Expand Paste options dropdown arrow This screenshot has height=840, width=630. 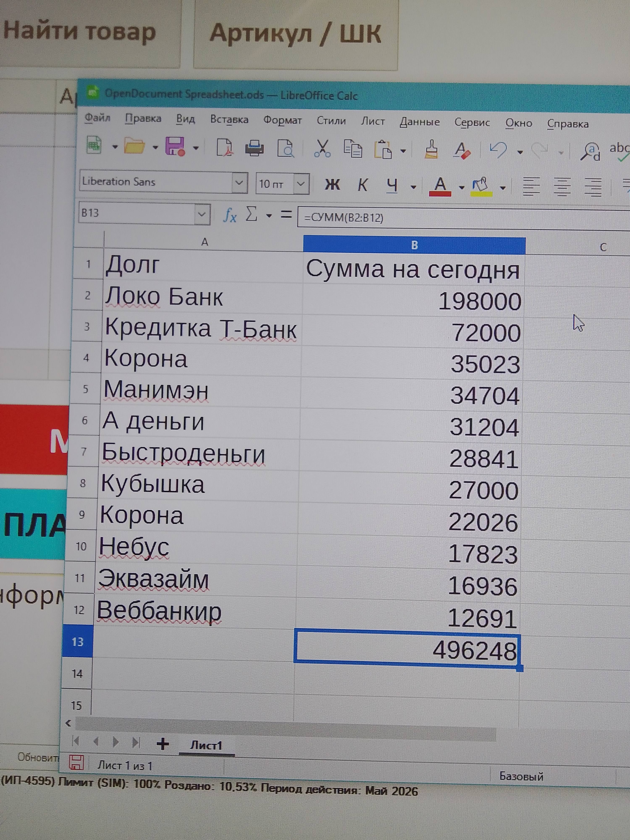[403, 151]
